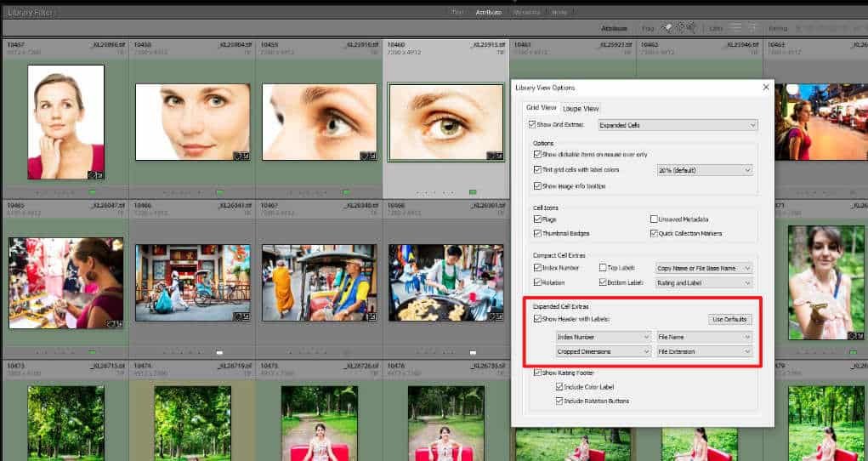The width and height of the screenshot is (868, 461).
Task: Switch to the Loupe View tab
Action: point(580,109)
